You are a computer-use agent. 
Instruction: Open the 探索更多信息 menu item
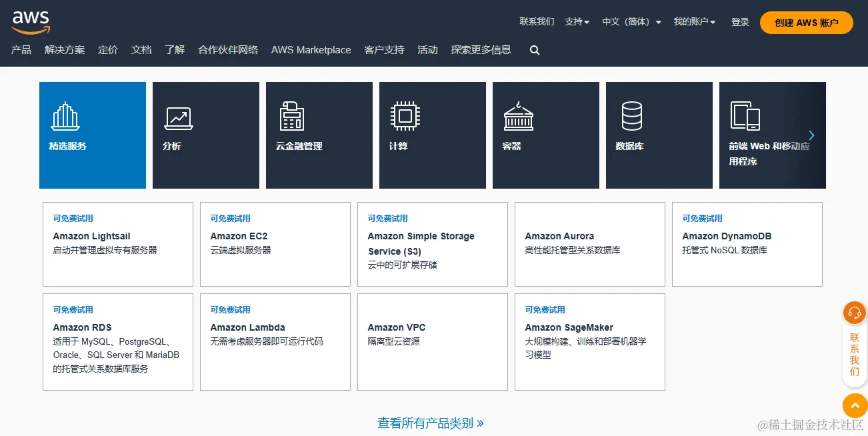click(x=481, y=50)
